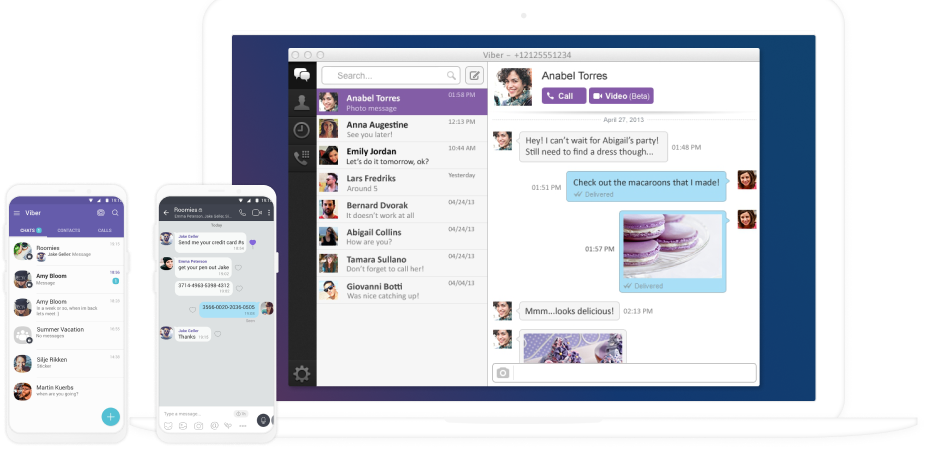Screen dimensions: 927x450
Task: Click the camera icon in message bar
Action: [503, 373]
